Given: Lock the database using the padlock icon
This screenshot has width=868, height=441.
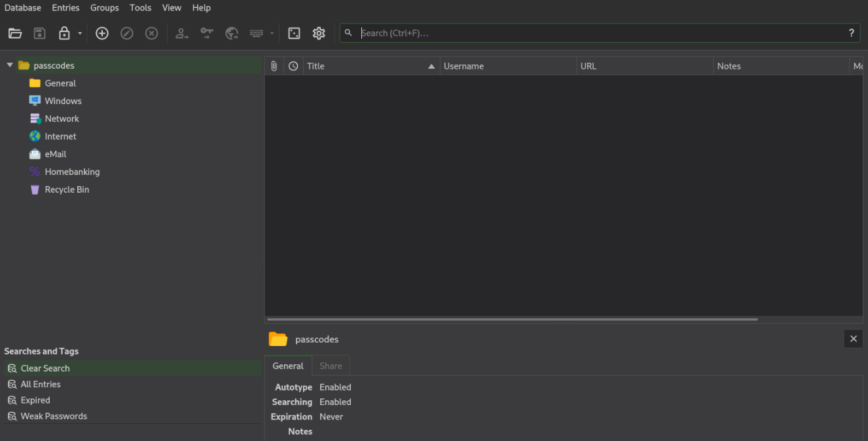Looking at the screenshot, I should [64, 33].
